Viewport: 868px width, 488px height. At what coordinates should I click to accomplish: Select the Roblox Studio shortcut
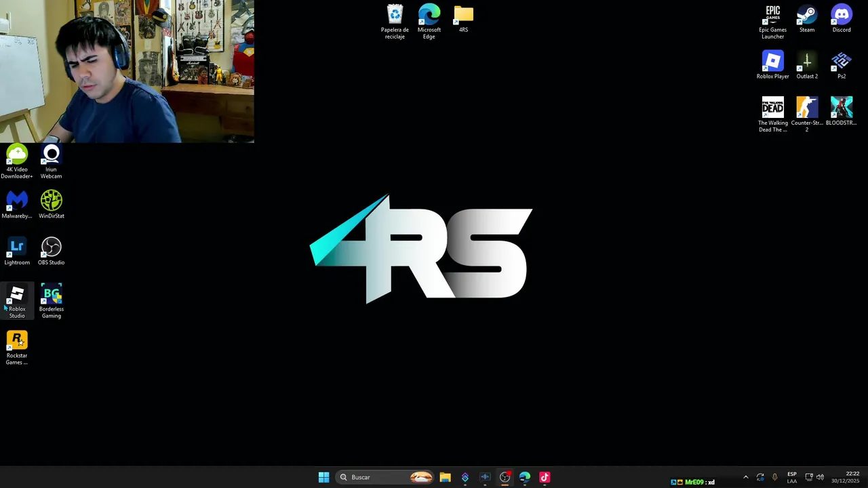[x=17, y=301]
